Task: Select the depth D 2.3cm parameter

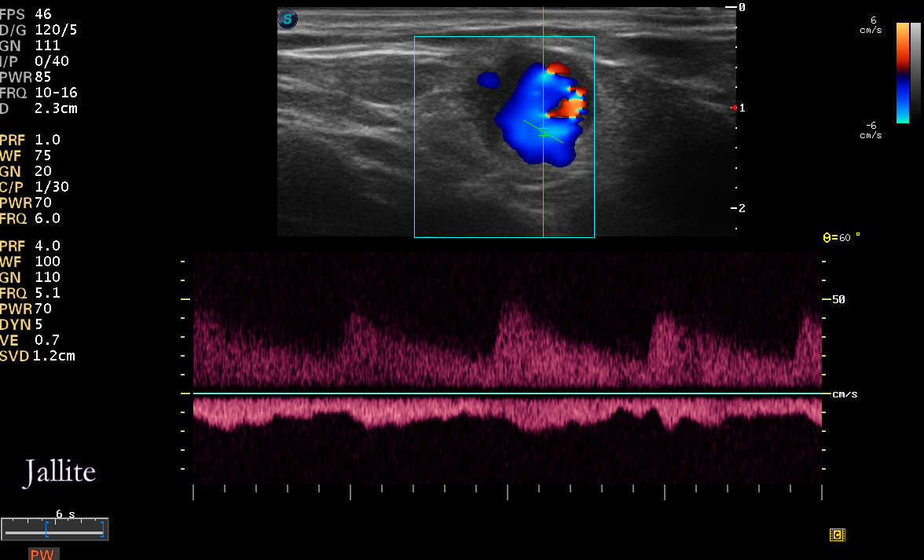Action: (39, 108)
